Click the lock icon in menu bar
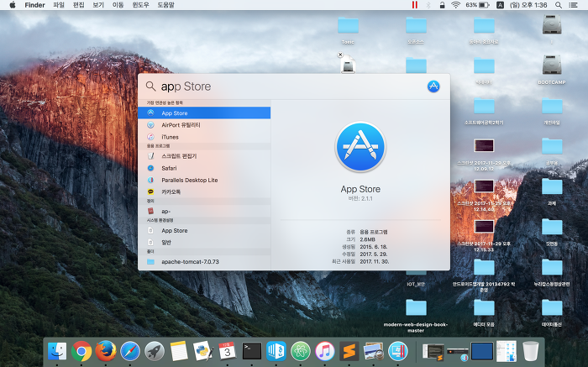The width and height of the screenshot is (588, 367). point(442,5)
